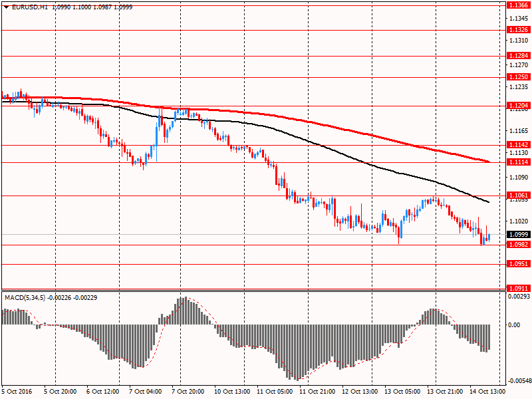
Task: Click the 7 Oct 20:00 time label
Action: click(x=189, y=392)
